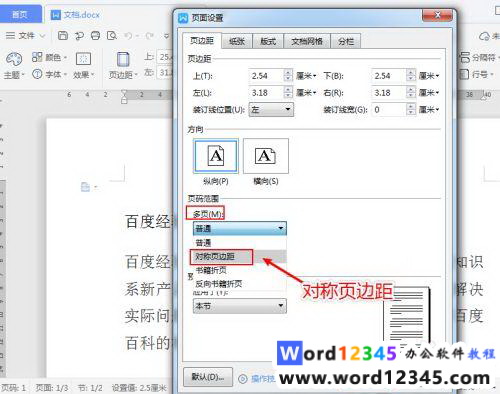500x394 pixels.
Task: Switch to the 文档网格 tab
Action: (307, 41)
